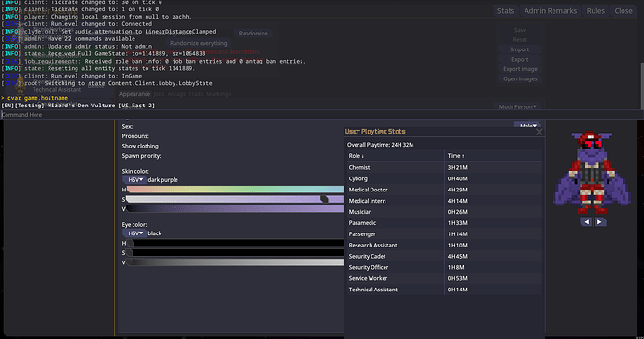Click the Reset button

[520, 40]
